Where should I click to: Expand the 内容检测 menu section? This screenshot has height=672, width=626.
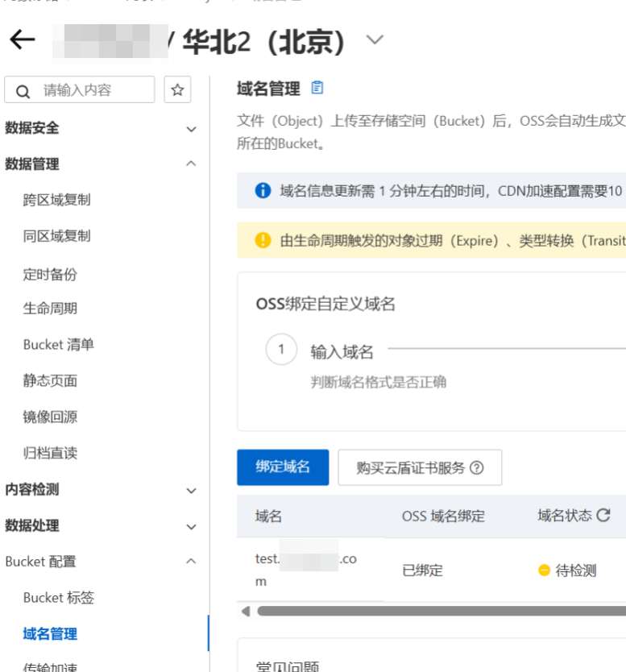(x=191, y=490)
